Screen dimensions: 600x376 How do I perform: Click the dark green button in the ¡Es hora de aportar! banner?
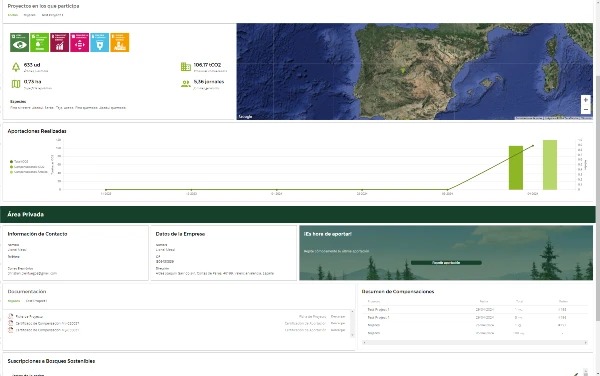click(x=446, y=263)
